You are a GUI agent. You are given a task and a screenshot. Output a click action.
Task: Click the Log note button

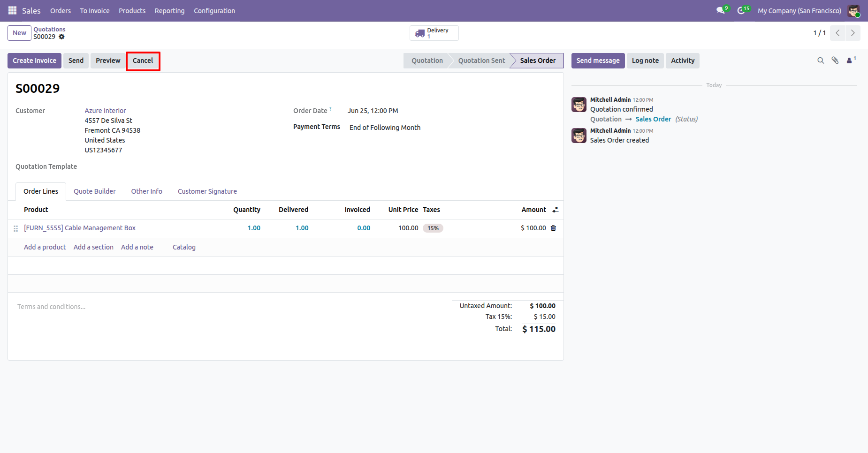point(645,60)
